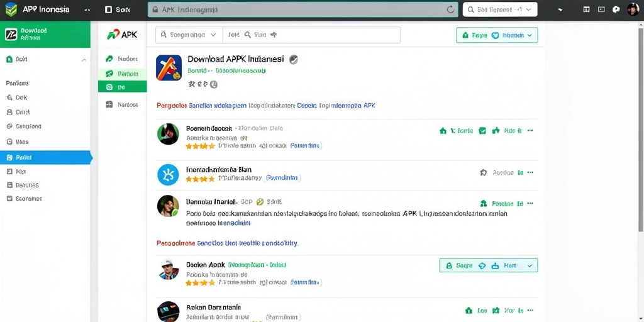Open the Sangfond entry in the left sidebar
The width and height of the screenshot is (644, 322).
click(25, 126)
